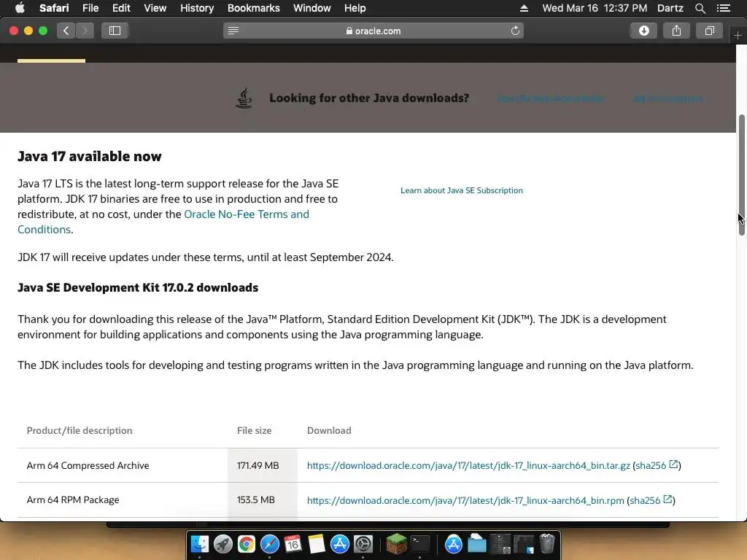Click the page's vertical scrollbar thumb
The width and height of the screenshot is (747, 560).
pyautogui.click(x=741, y=175)
